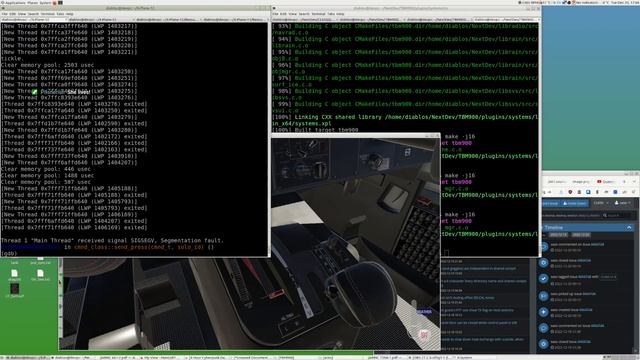This screenshot has height=360, width=640.
Task: Open Edit menu in gdb terminal window
Action: pyautogui.click(x=12, y=14)
